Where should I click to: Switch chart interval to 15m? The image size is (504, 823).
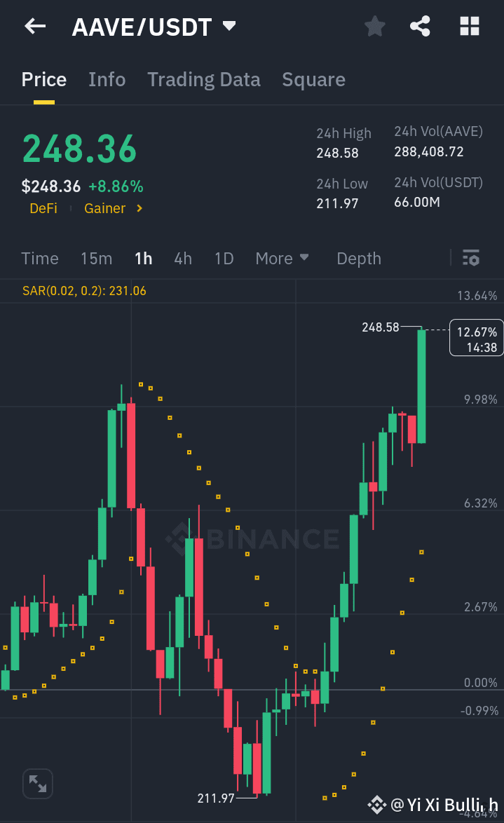pos(96,258)
